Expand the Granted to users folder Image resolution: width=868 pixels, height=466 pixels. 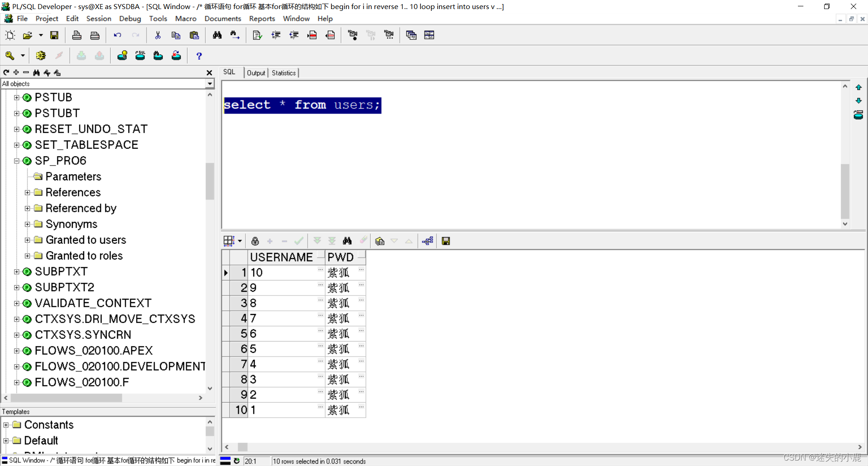pyautogui.click(x=28, y=240)
